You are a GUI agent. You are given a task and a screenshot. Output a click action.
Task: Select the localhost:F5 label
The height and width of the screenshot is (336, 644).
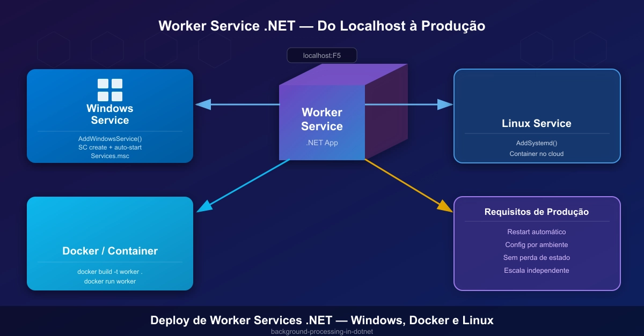322,56
